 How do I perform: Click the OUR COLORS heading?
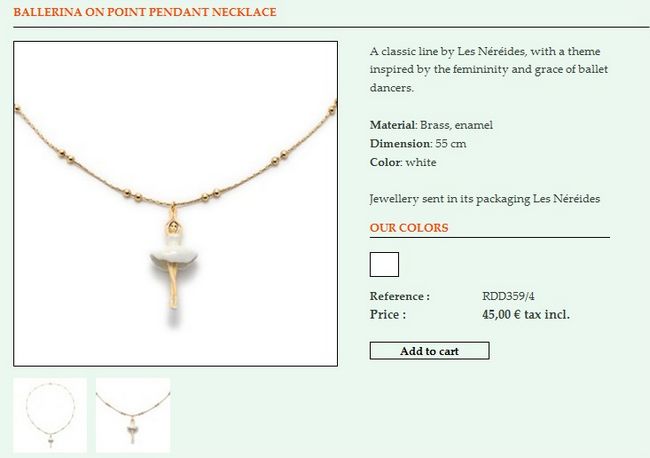tap(409, 228)
